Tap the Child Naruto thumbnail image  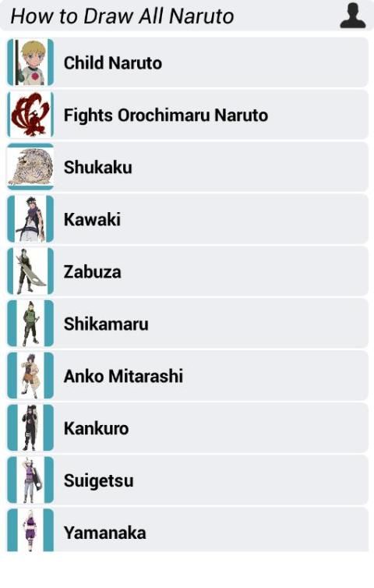[30, 62]
